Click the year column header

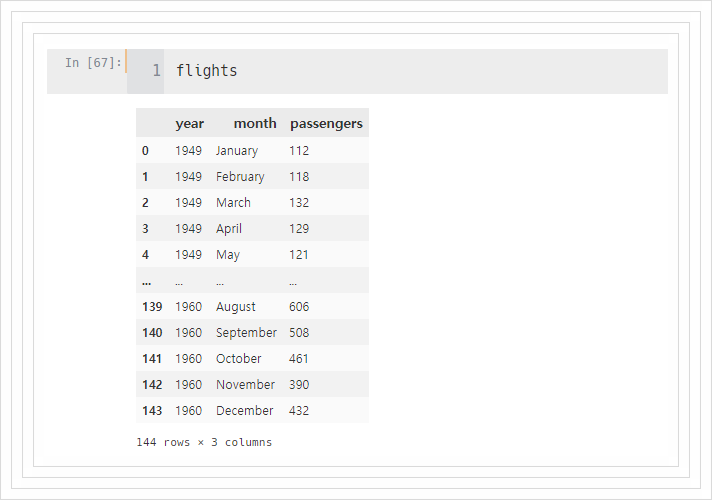(x=189, y=124)
